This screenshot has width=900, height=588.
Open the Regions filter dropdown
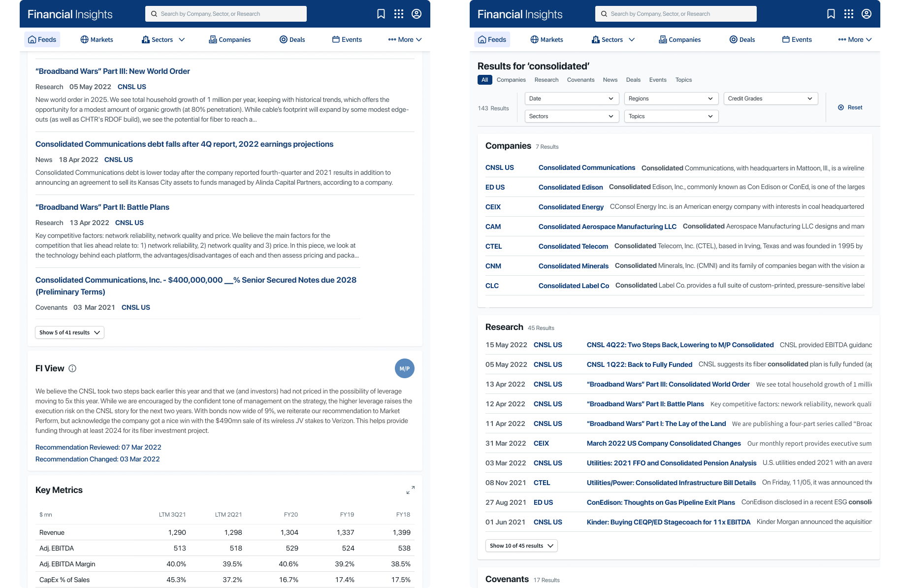[671, 98]
